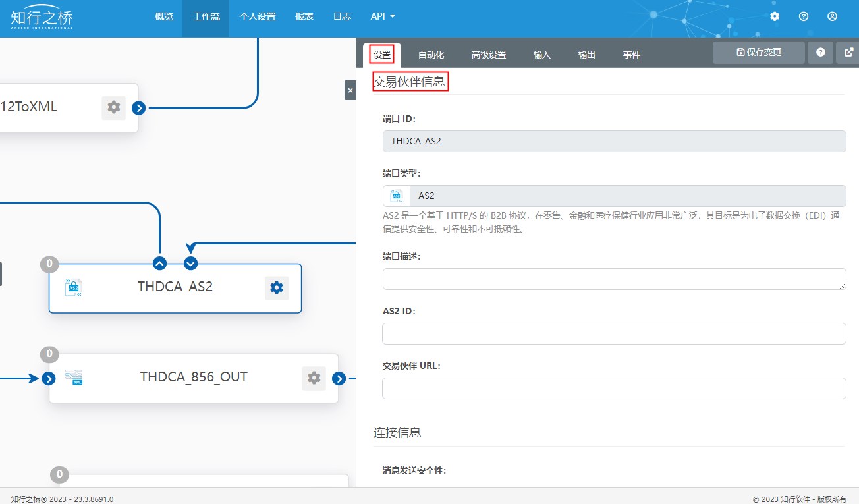The height and width of the screenshot is (504, 859).
Task: Open global settings gear in top bar
Action: click(775, 16)
